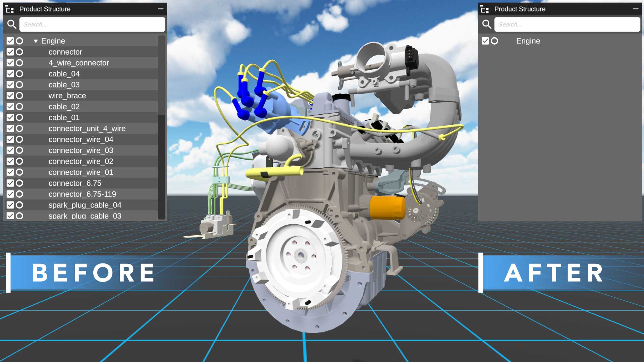Click the Product Structure tree icon in left panel header

click(x=10, y=9)
